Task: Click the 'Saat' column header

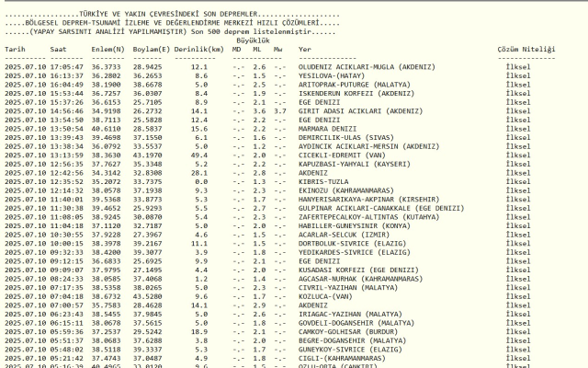Action: 58,49
